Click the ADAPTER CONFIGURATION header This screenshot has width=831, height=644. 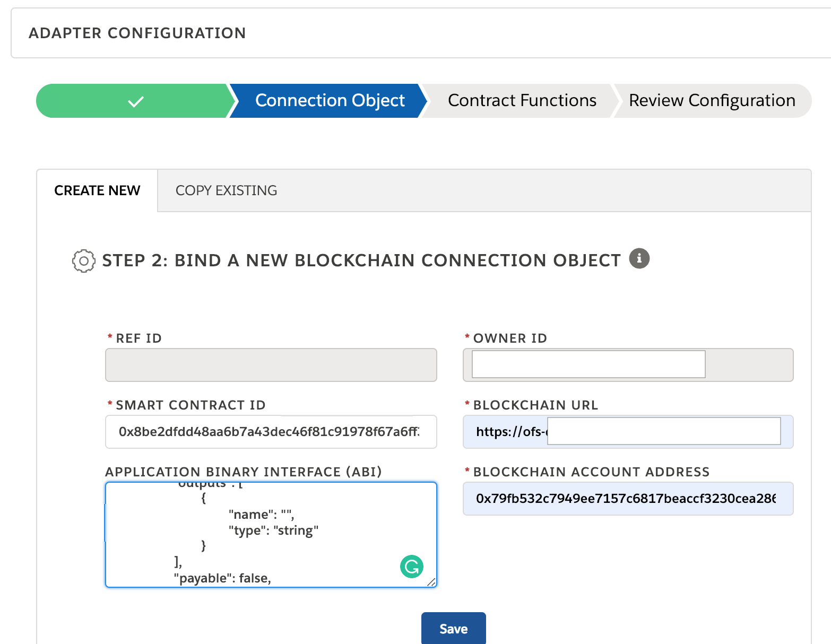click(137, 33)
